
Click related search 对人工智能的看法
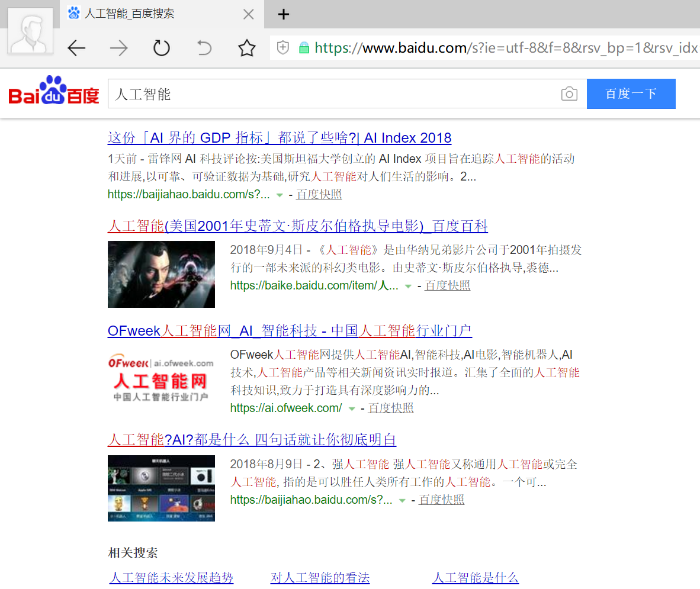coord(320,577)
